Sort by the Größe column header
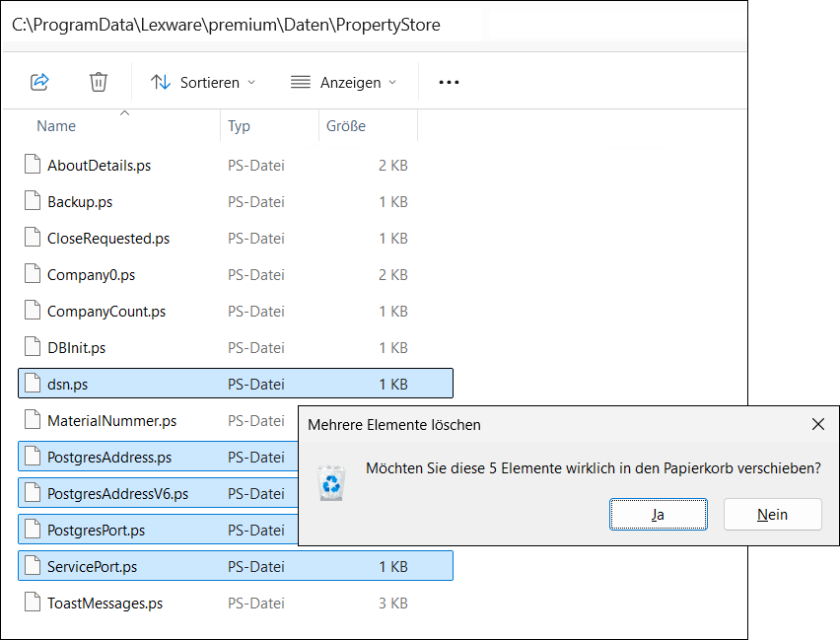Screen dimensions: 840x640 pyautogui.click(x=346, y=126)
